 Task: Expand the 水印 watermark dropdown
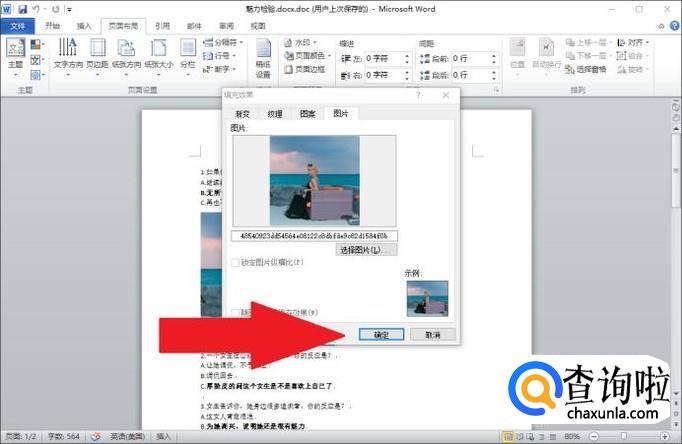304,43
